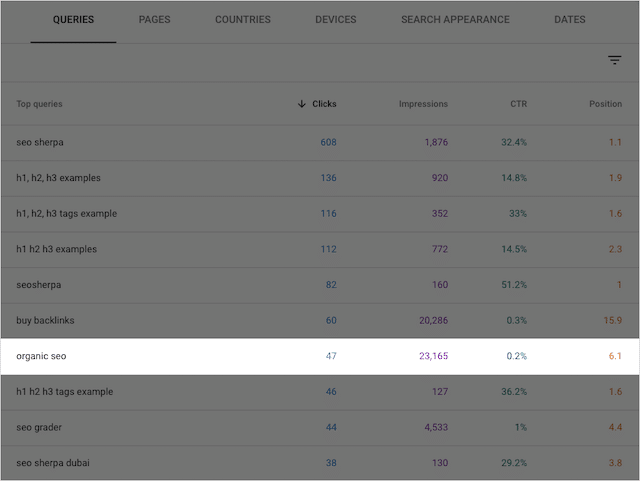The image size is (640, 481).
Task: Select the 'seosherpa' query row
Action: pos(320,285)
